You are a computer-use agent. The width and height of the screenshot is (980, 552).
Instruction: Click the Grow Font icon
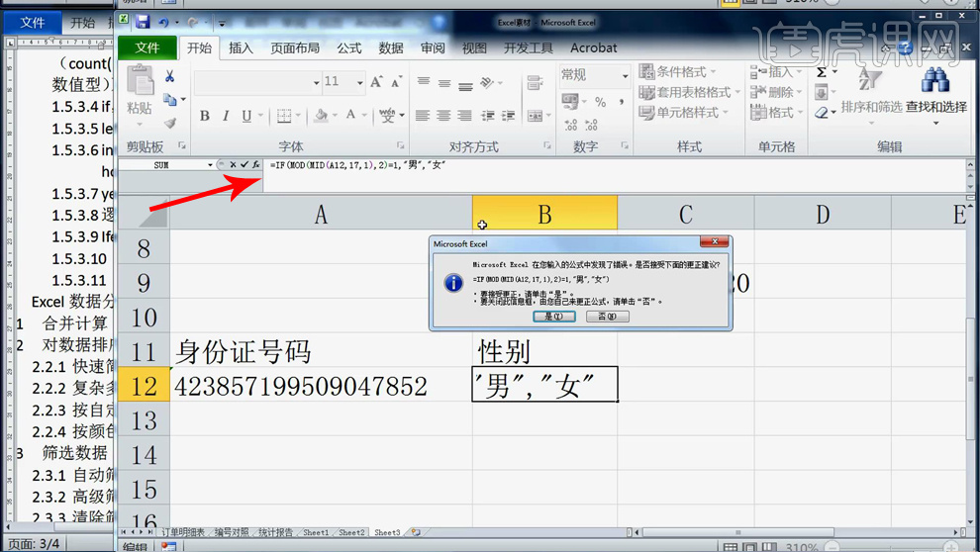tap(376, 82)
